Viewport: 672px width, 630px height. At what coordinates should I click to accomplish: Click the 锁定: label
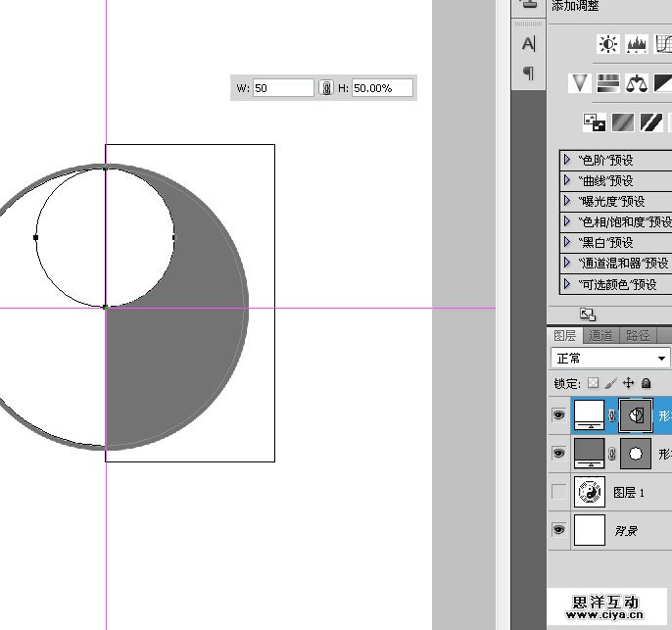click(x=567, y=383)
